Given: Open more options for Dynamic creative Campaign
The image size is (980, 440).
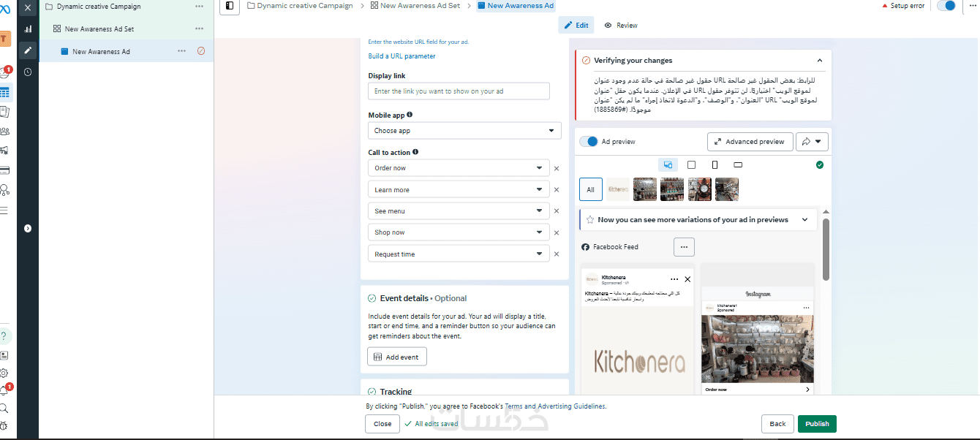Looking at the screenshot, I should pos(200,6).
